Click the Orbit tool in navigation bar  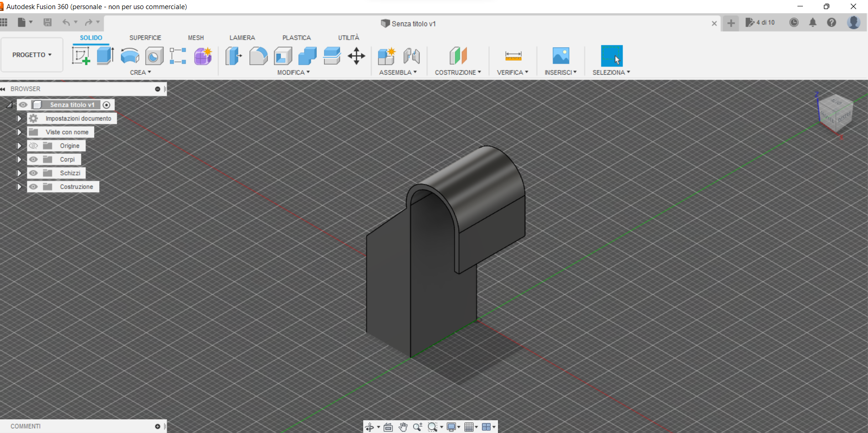click(370, 427)
